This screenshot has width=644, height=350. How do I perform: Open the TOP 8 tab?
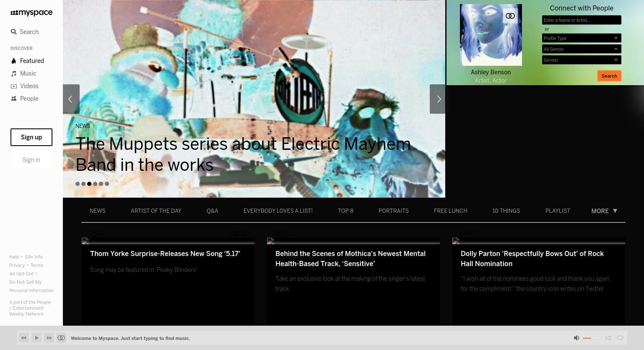coord(345,211)
